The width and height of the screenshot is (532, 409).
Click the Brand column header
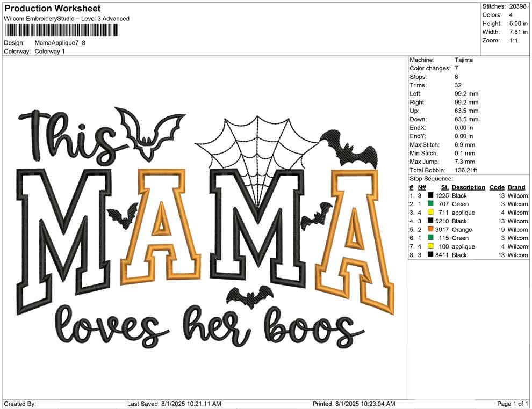pos(516,187)
